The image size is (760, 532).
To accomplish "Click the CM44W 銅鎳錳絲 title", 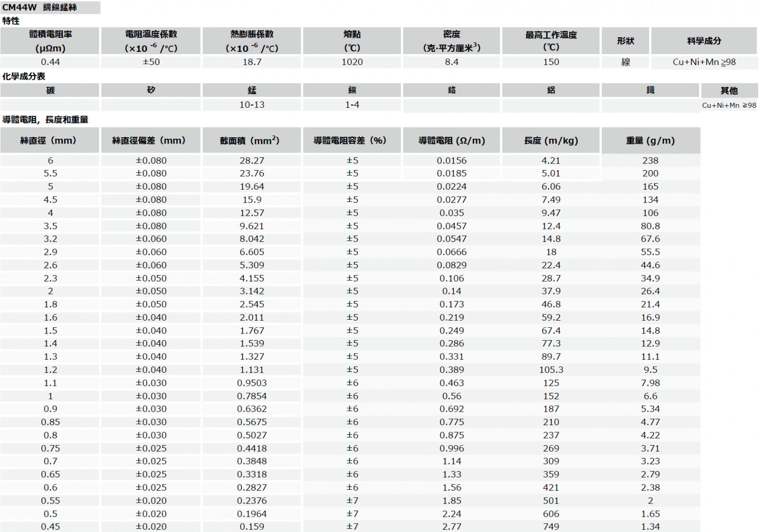I will click(x=40, y=8).
